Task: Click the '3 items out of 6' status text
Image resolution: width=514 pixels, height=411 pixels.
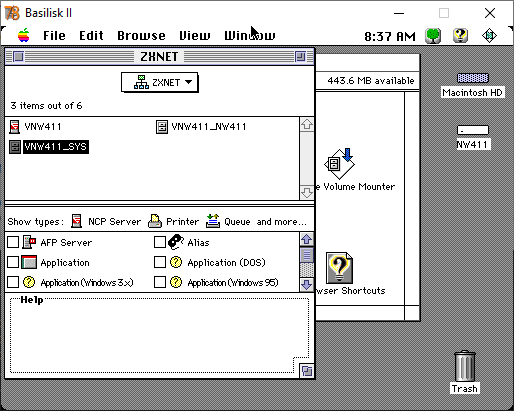Action: click(x=46, y=106)
